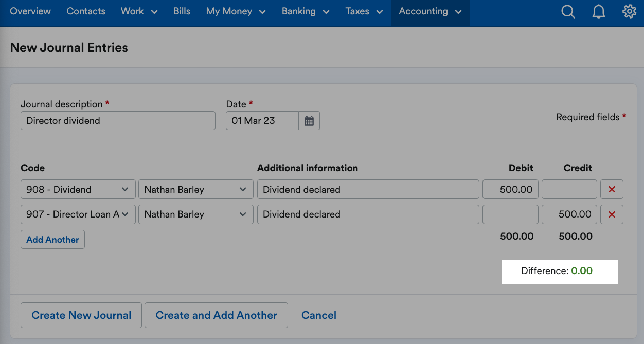Click the Create New Journal button
Screen dimensions: 644x344
tap(81, 315)
